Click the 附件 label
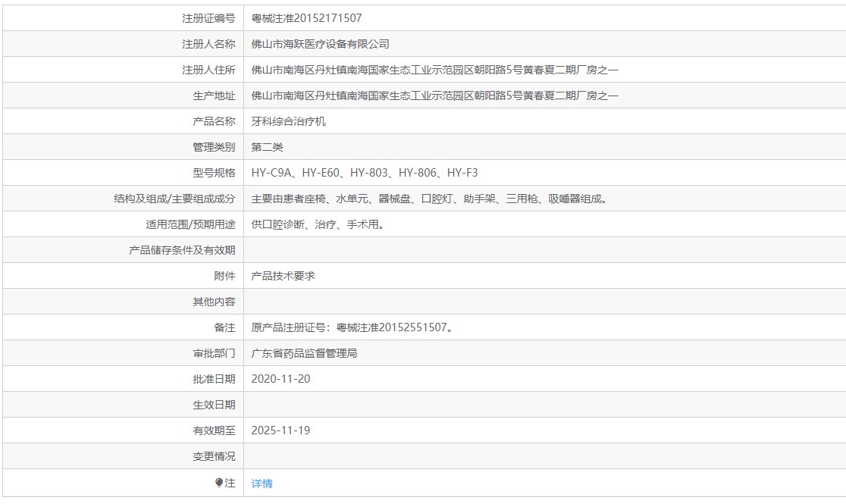Image resolution: width=846 pixels, height=504 pixels. 225,276
